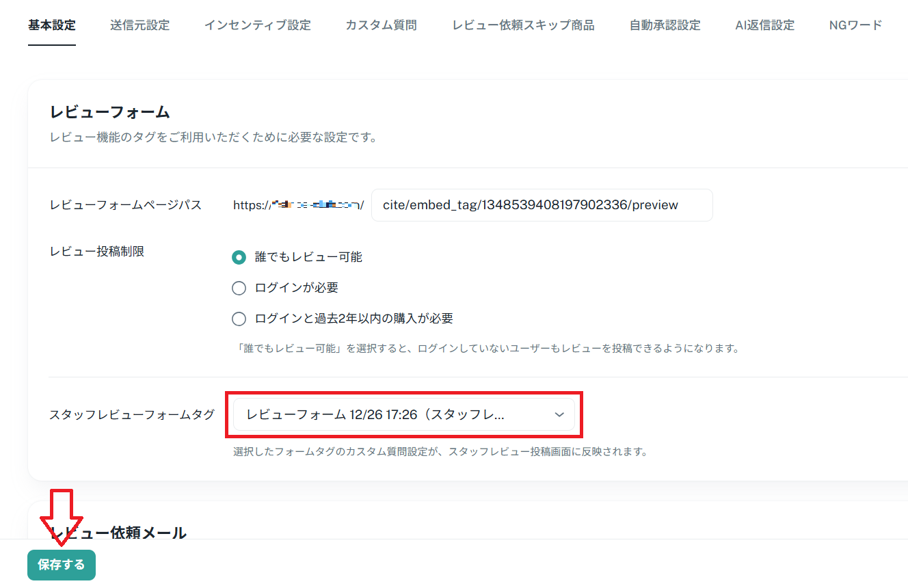908x588 pixels.
Task: Click the chevron arrow of the form tag dropdown
Action: [559, 414]
